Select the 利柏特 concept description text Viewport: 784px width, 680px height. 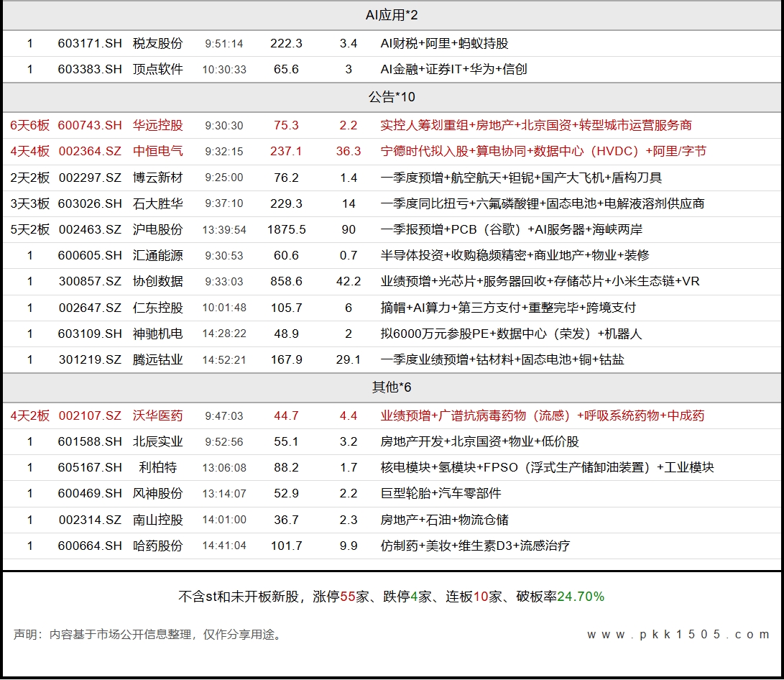546,467
